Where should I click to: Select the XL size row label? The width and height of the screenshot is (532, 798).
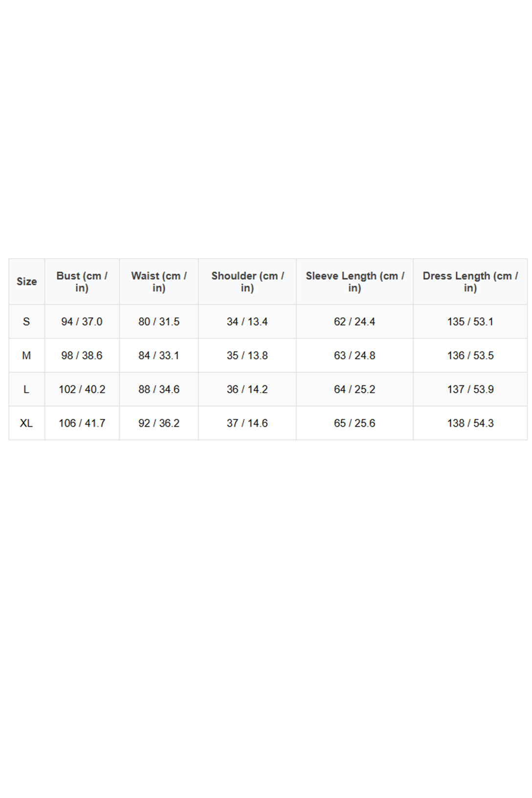[x=26, y=423]
